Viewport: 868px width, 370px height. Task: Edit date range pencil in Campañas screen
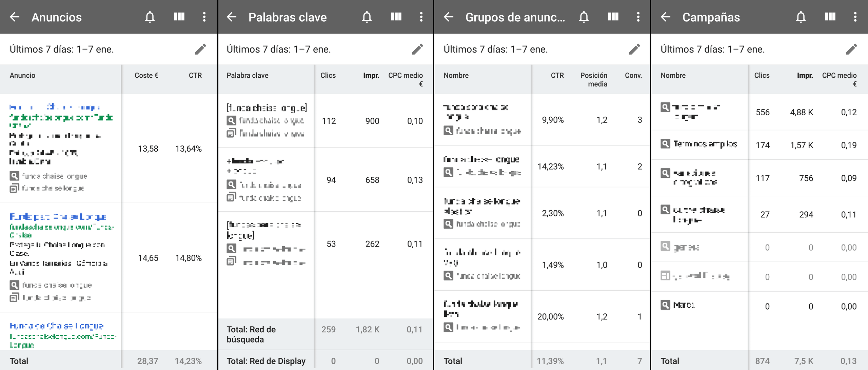[x=851, y=49]
